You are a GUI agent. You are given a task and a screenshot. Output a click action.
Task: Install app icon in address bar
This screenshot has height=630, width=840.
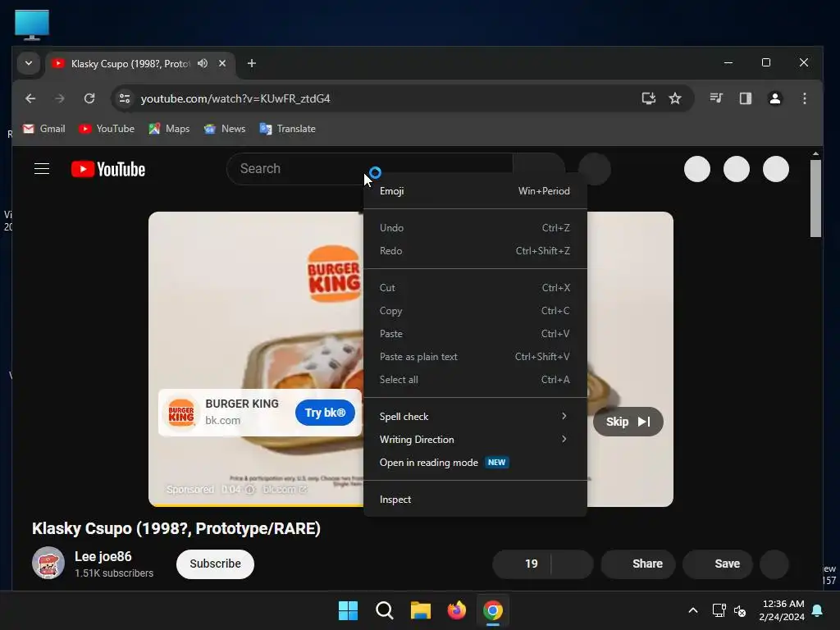[649, 98]
